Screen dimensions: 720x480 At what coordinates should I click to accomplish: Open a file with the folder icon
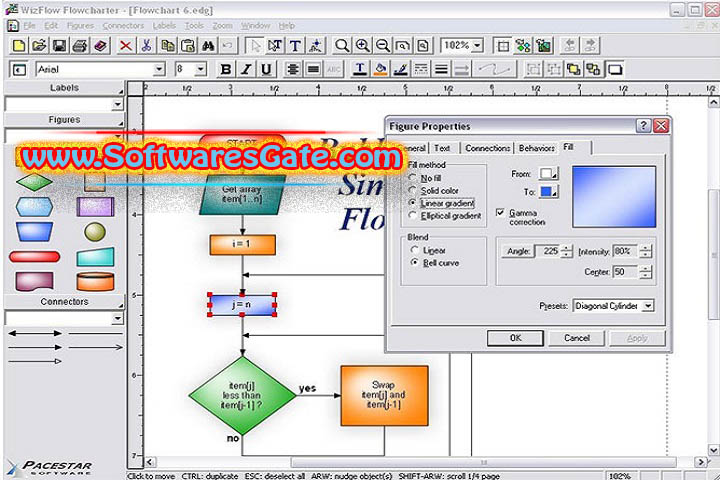(x=39, y=45)
